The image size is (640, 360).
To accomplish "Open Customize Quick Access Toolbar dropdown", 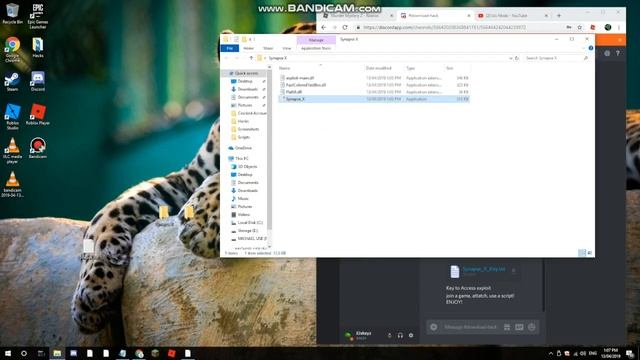I will tap(254, 40).
